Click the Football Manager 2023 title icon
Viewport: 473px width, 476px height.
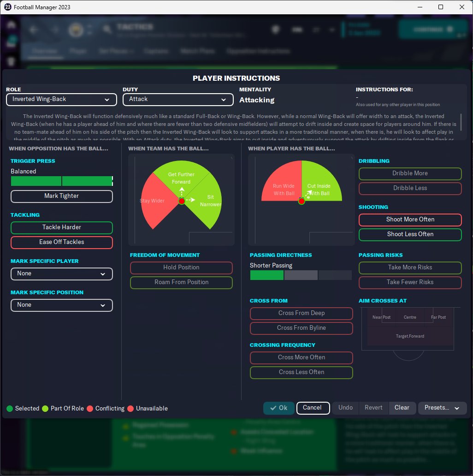point(7,7)
